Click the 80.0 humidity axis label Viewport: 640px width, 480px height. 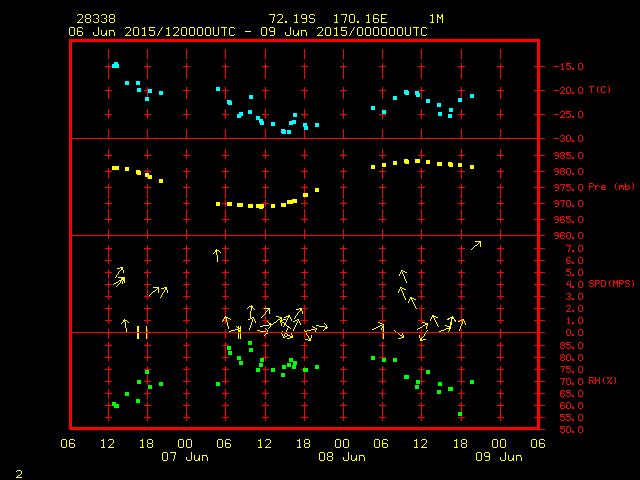(571, 358)
